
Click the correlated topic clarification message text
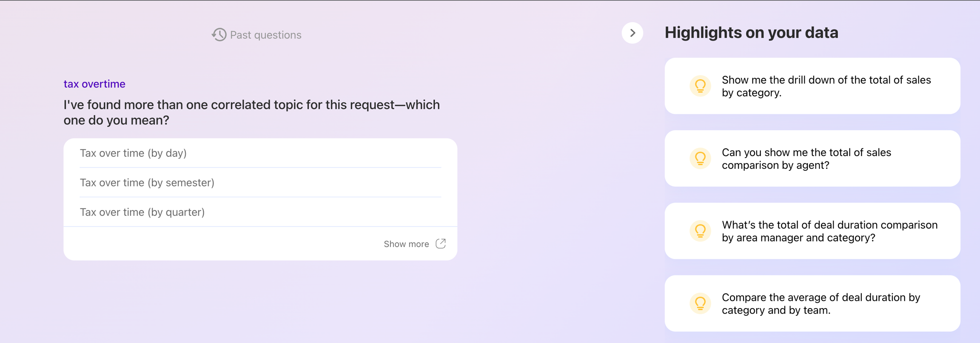tap(251, 112)
